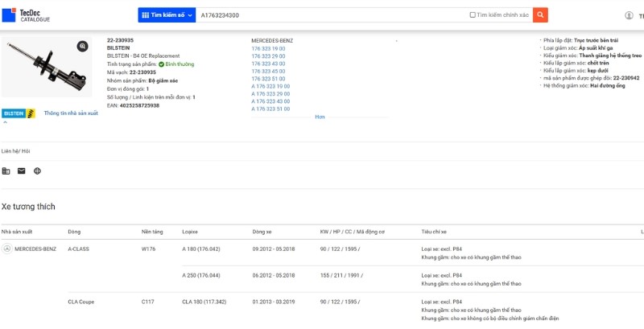644x329 pixels.
Task: Click the C117 platform cell
Action: [148, 302]
